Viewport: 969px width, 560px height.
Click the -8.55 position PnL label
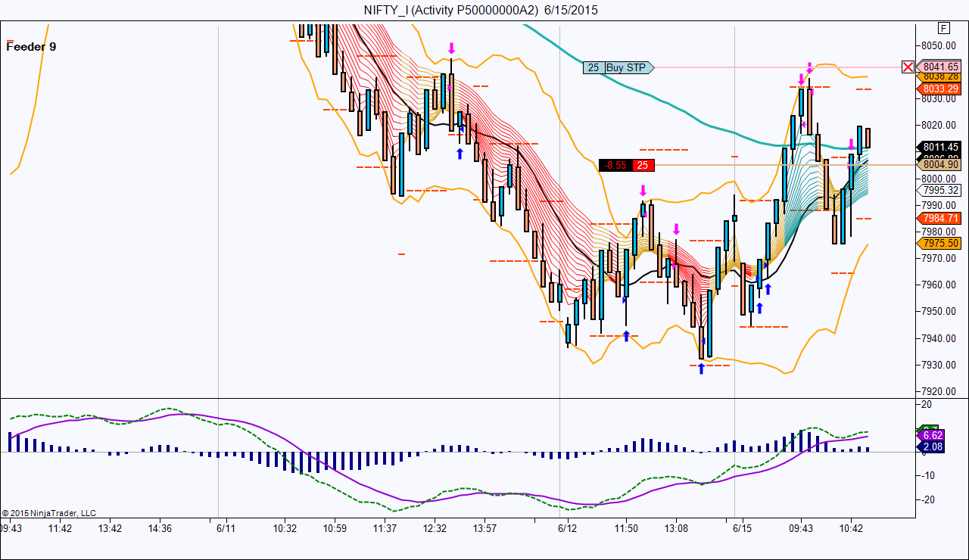(616, 165)
